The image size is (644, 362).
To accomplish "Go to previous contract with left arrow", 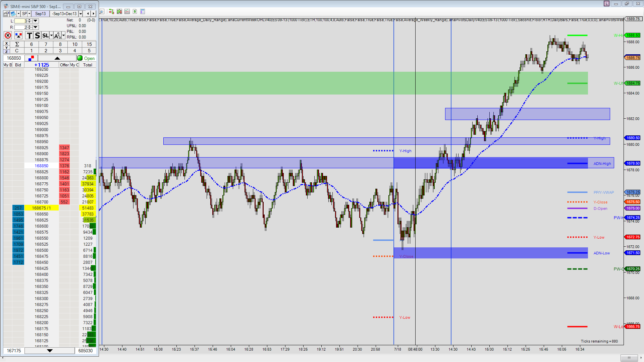I will pyautogui.click(x=88, y=14).
